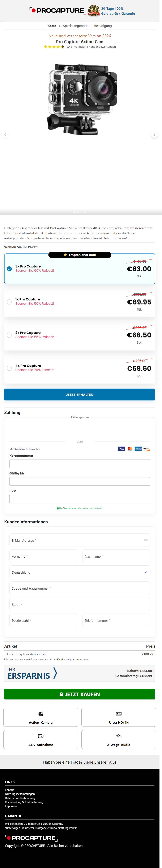
Task: Select the 1x Pro Capture package
Action: tap(9, 302)
